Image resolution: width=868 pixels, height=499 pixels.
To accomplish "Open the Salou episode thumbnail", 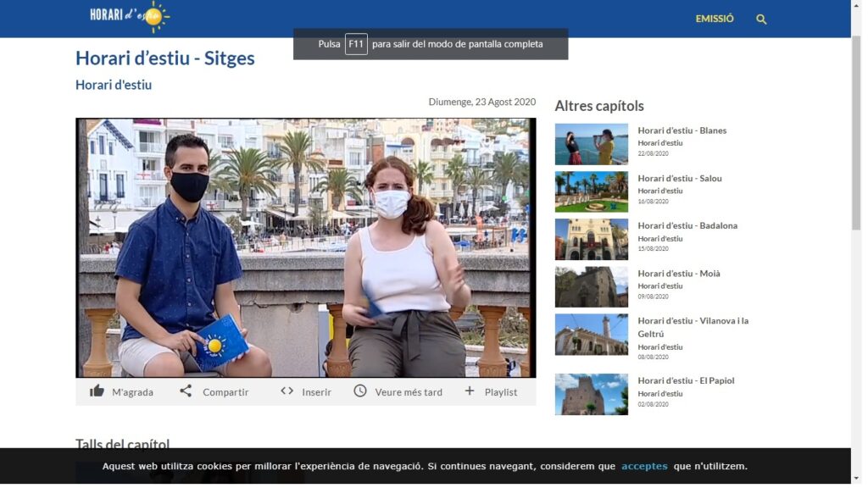I will pyautogui.click(x=591, y=191).
